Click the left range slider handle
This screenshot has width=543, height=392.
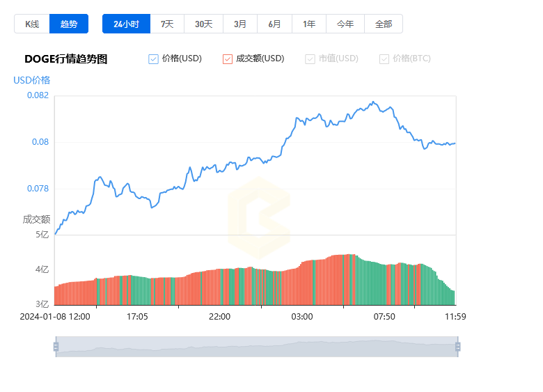(56, 347)
